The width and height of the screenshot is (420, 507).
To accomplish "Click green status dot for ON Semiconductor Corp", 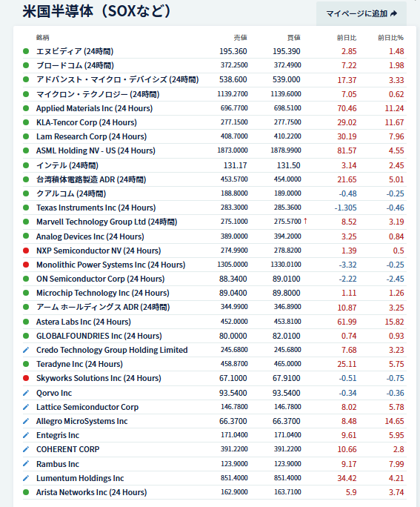I will tap(26, 279).
